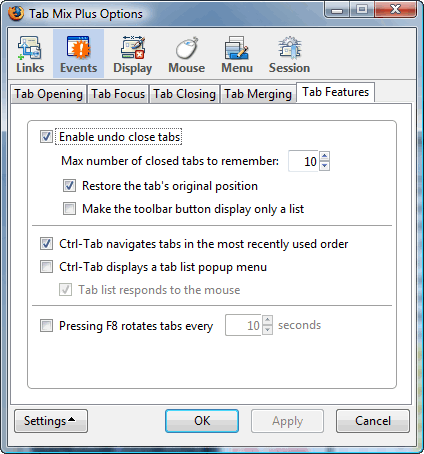The image size is (424, 454).
Task: Enable Pressing F8 rotates tabs
Action: click(x=46, y=325)
